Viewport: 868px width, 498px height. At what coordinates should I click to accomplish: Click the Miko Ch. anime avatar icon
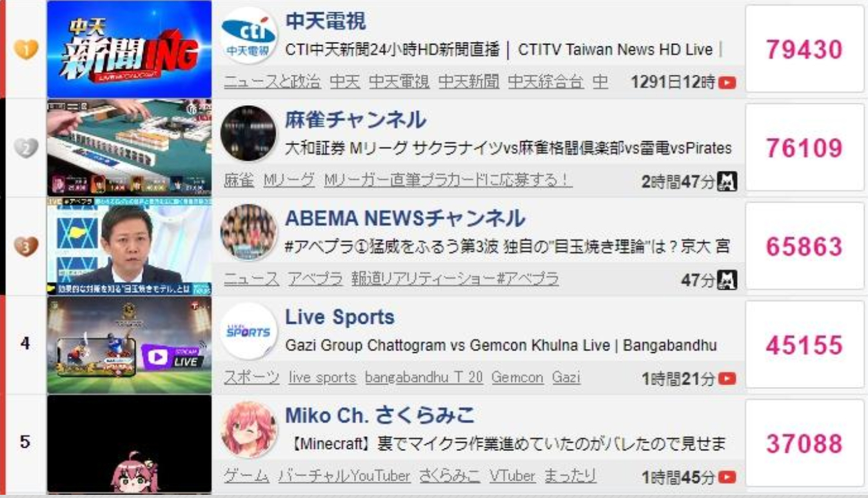coord(249,430)
